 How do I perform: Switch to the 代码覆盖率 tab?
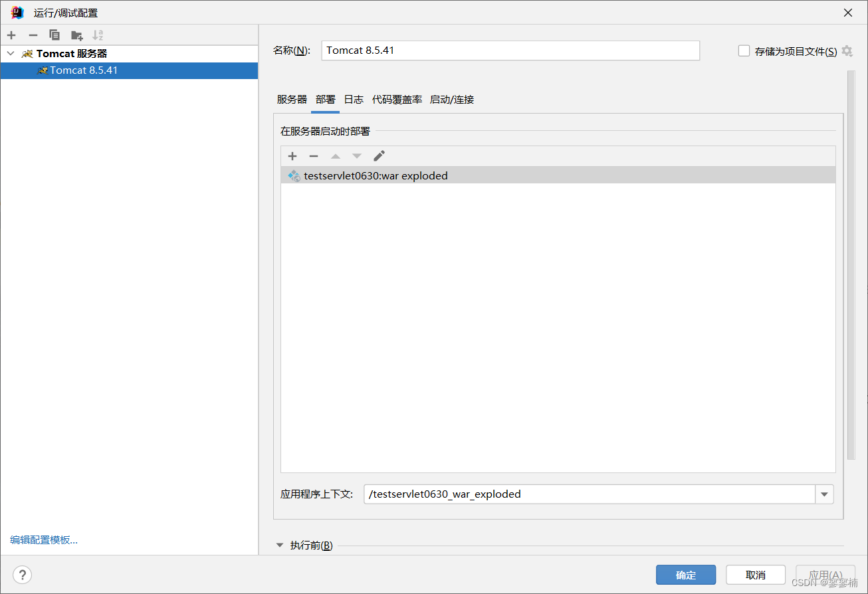tap(397, 100)
